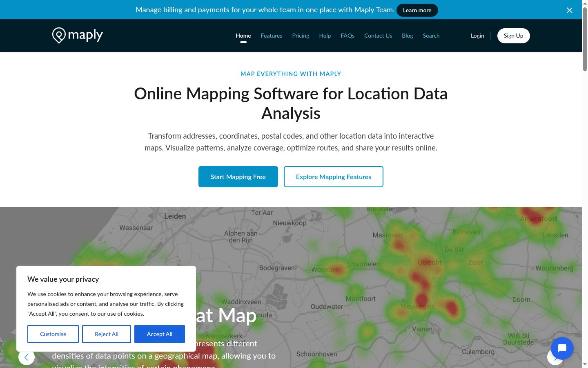Reject all cookies
The image size is (588, 368).
107,334
